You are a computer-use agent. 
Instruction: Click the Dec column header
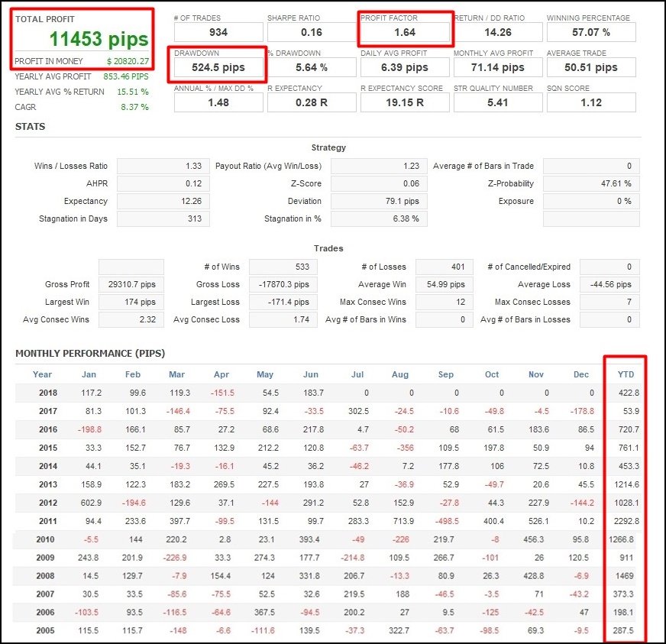[582, 374]
